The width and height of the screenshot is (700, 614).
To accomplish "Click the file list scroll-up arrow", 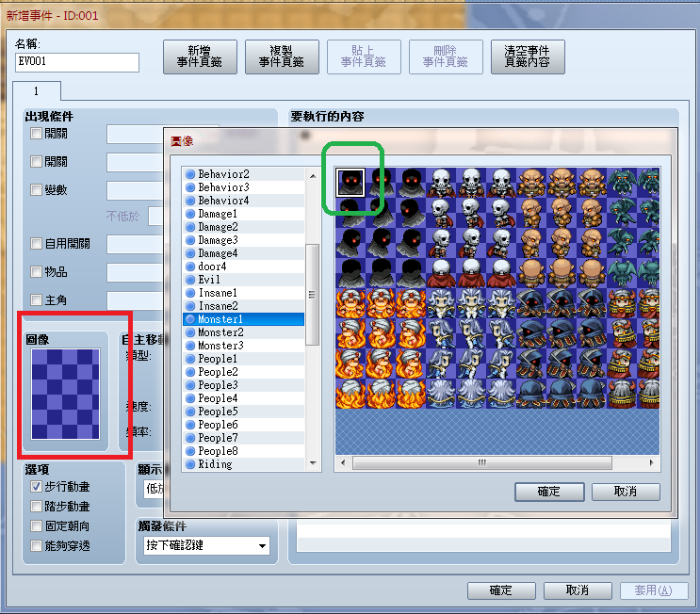I will click(313, 176).
